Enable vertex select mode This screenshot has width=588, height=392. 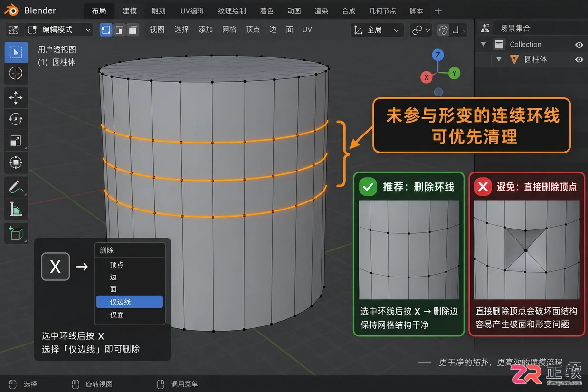[106, 30]
